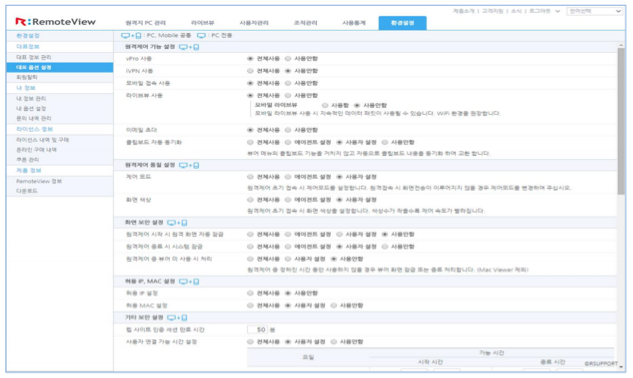
Task: Click the 로그아웃 link
Action: 540,11
